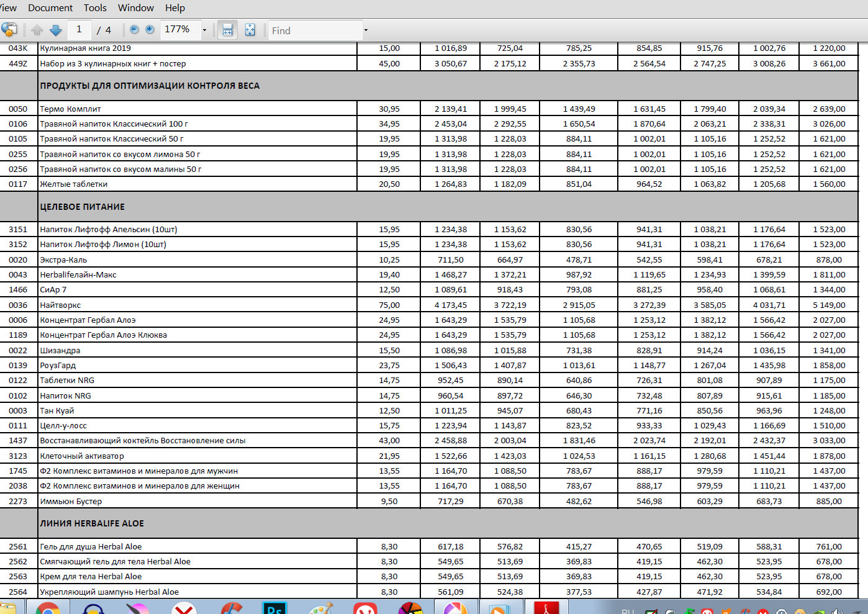Click the 'ЛИНИЯ HERBALIFE ALOE' section header
868x614 pixels.
click(x=92, y=523)
